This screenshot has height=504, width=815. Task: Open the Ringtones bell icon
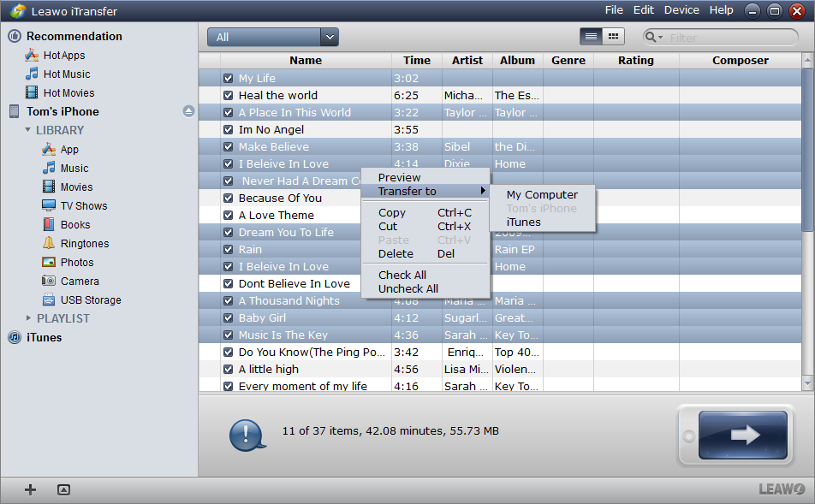point(49,243)
